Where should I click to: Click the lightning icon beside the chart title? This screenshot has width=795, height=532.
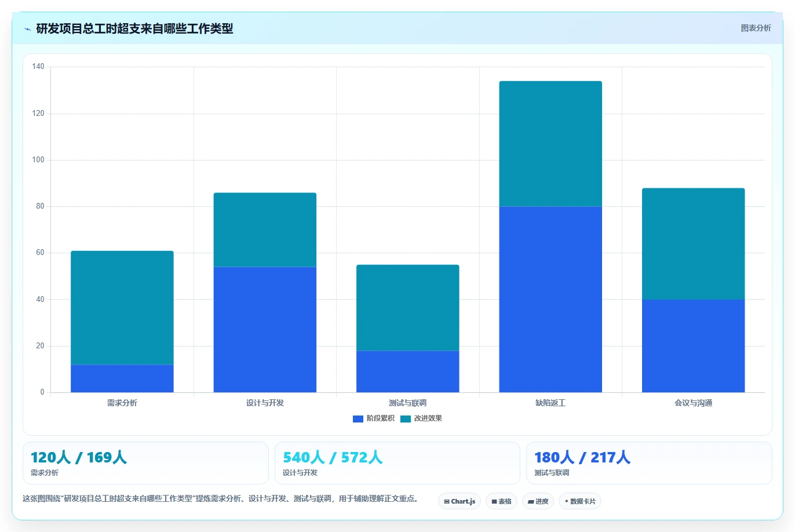pos(27,29)
